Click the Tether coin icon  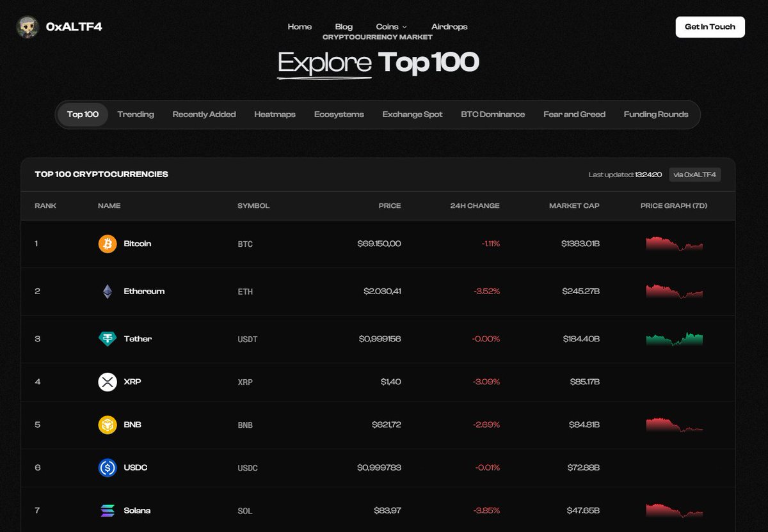tap(108, 339)
